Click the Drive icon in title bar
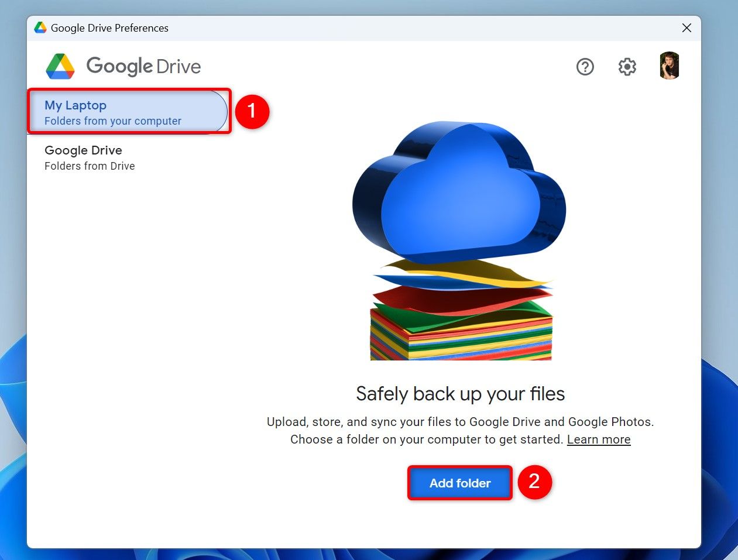The width and height of the screenshot is (738, 560). pyautogui.click(x=40, y=28)
